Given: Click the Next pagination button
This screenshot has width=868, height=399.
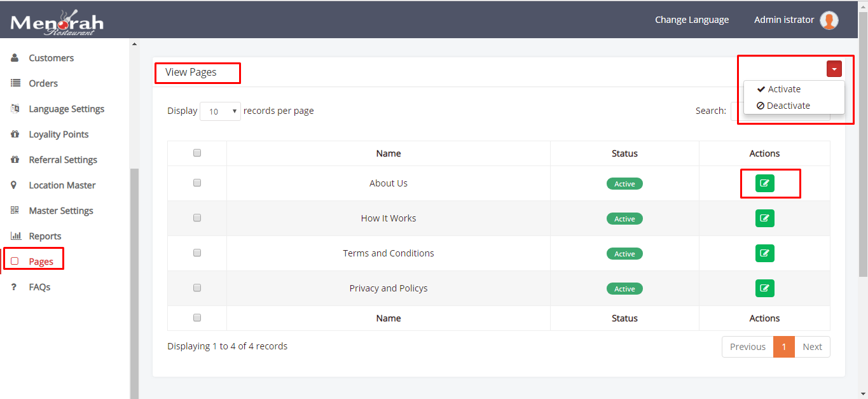Looking at the screenshot, I should pyautogui.click(x=812, y=347).
